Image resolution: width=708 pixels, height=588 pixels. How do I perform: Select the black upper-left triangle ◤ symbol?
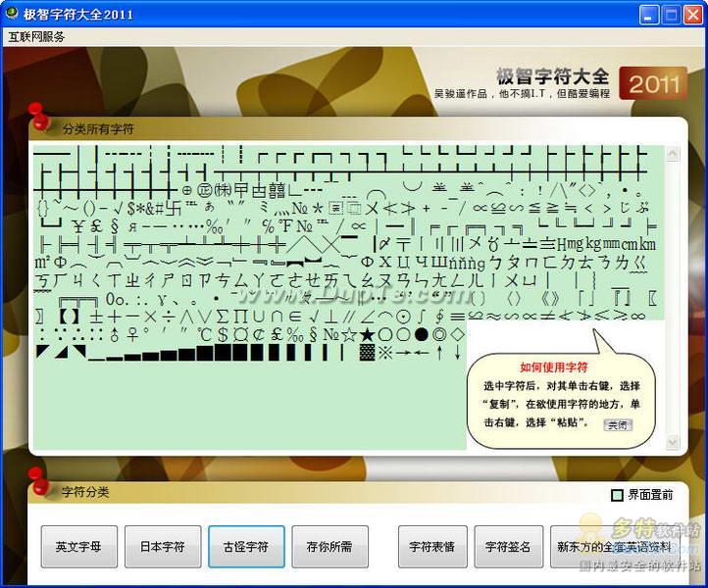point(42,352)
